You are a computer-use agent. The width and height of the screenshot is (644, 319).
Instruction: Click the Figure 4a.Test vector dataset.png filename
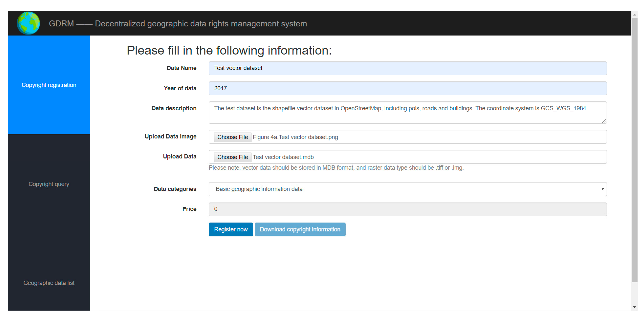coord(295,137)
